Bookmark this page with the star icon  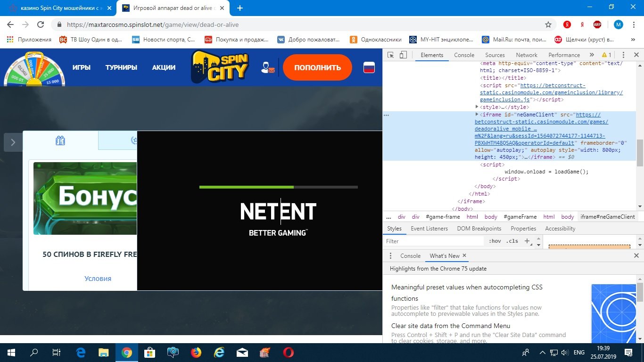point(548,25)
